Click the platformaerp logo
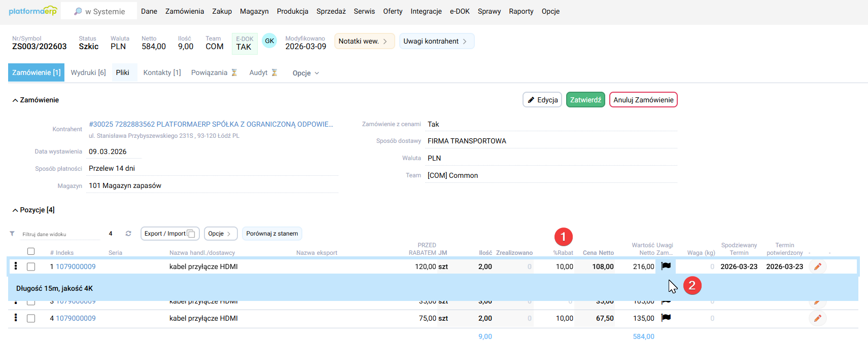 point(33,11)
